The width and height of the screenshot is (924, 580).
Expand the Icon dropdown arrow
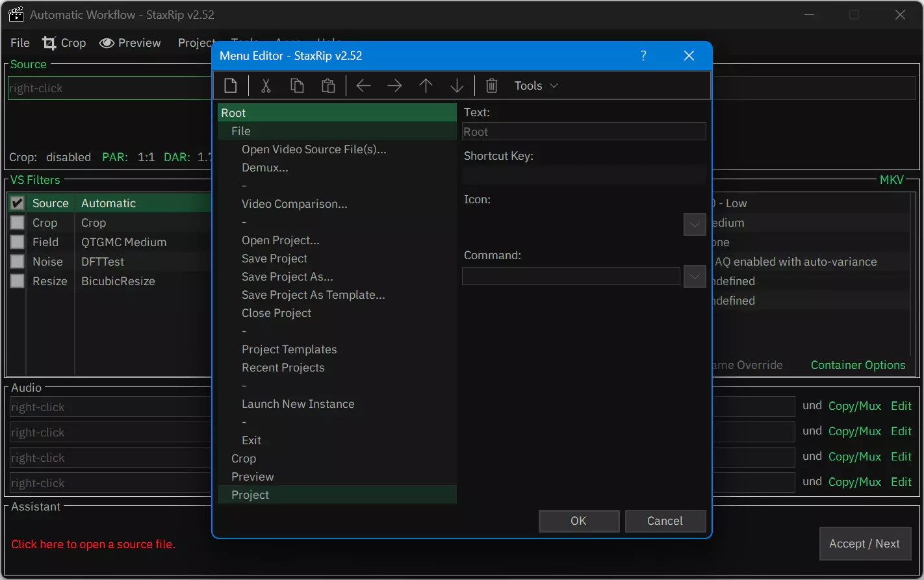tap(694, 225)
